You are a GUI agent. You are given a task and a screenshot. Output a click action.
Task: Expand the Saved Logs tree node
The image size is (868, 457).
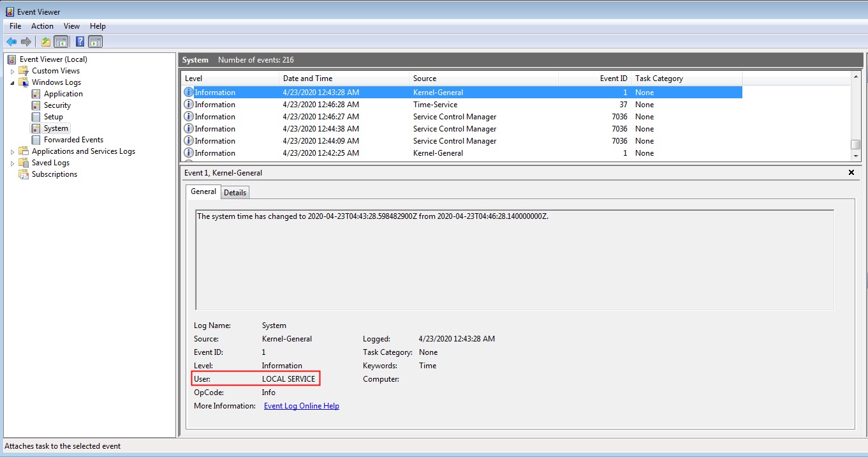(x=12, y=163)
